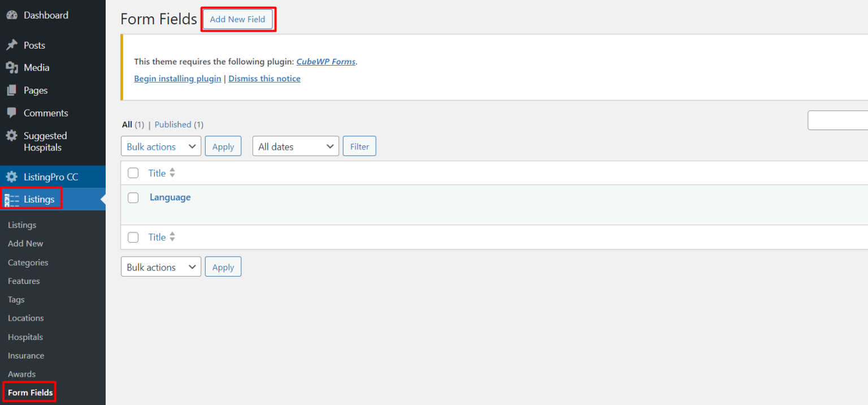Image resolution: width=868 pixels, height=405 pixels.
Task: Follow the Begin installing plugin link
Action: pyautogui.click(x=177, y=78)
